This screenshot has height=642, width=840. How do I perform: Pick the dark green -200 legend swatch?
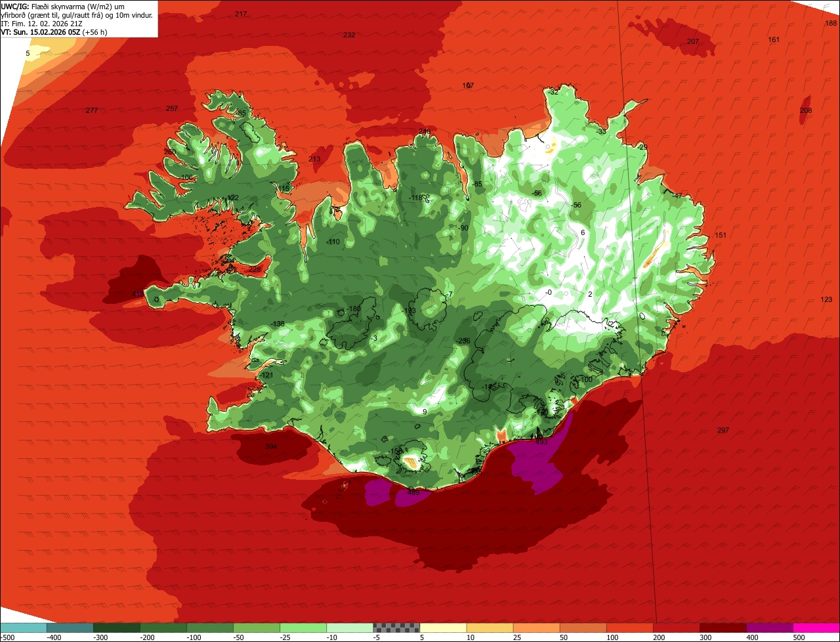pyautogui.click(x=163, y=628)
